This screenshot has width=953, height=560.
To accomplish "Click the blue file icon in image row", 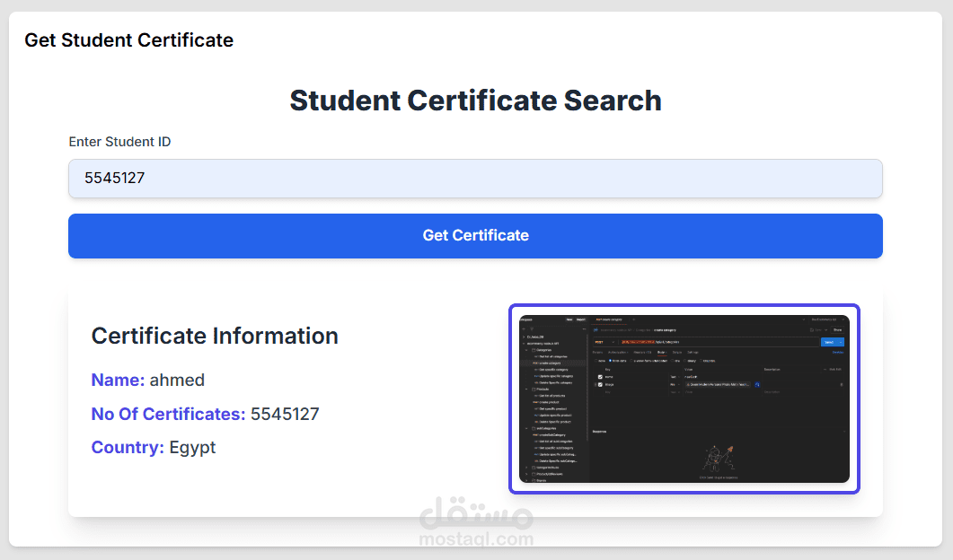I will click(757, 384).
